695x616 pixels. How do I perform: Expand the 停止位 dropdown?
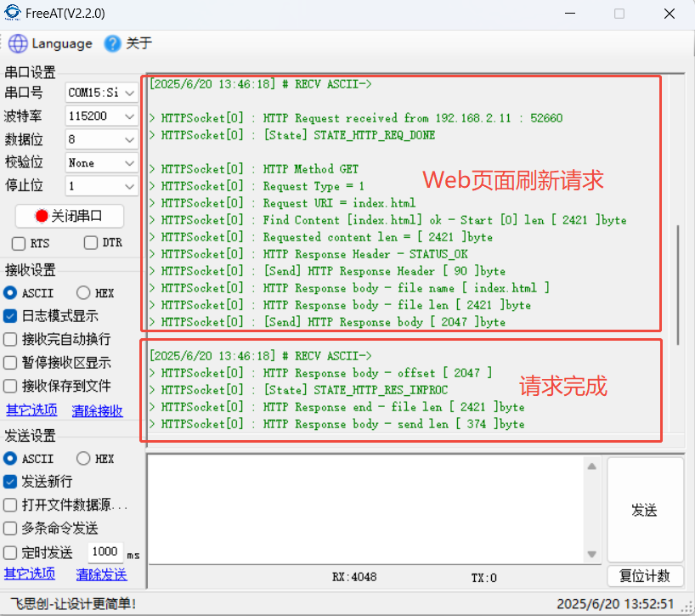pyautogui.click(x=102, y=185)
